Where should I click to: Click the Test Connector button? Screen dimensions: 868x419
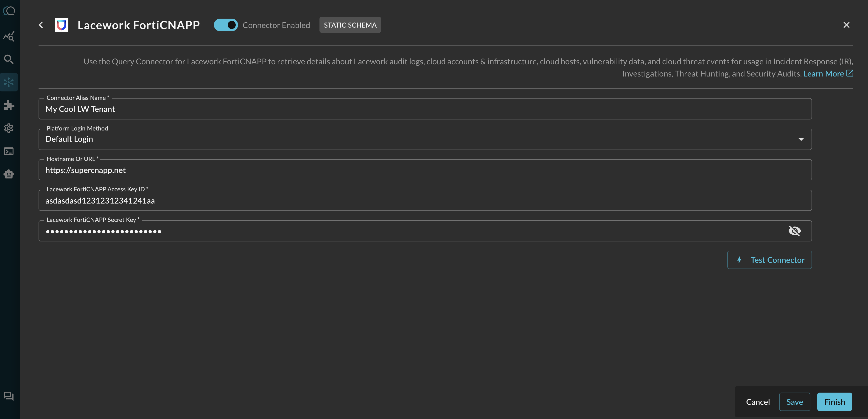[770, 260]
